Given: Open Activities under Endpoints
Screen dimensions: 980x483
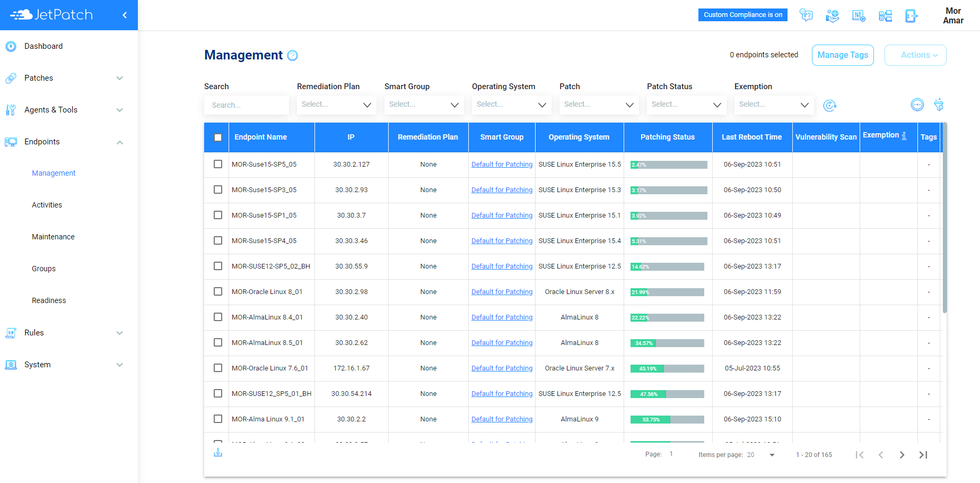Looking at the screenshot, I should (47, 205).
